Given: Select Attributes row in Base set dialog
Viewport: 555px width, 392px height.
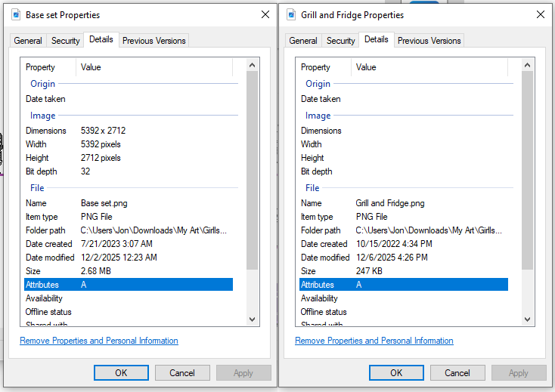Looking at the screenshot, I should pyautogui.click(x=129, y=285).
